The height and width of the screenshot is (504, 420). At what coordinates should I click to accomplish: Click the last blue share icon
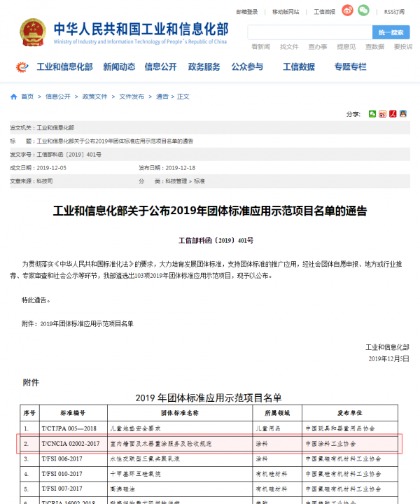[403, 113]
